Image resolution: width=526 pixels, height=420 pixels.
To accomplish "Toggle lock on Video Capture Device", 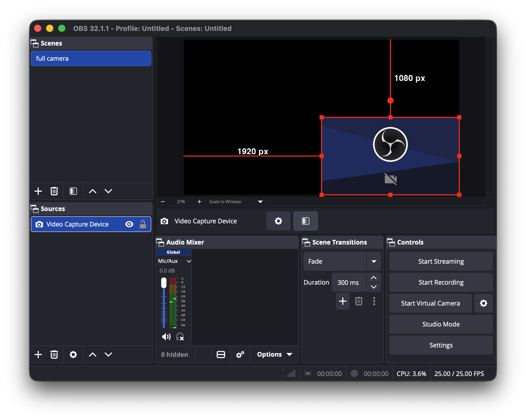I will coord(143,224).
